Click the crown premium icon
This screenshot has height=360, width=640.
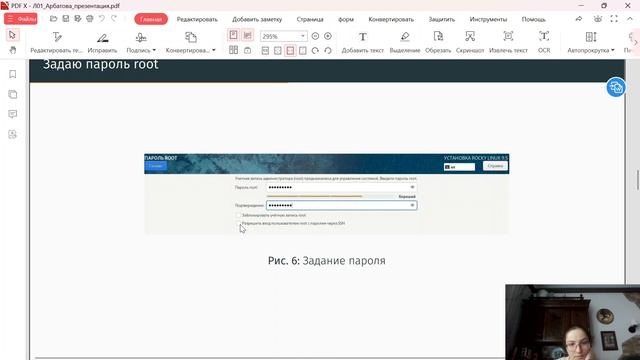pos(598,19)
